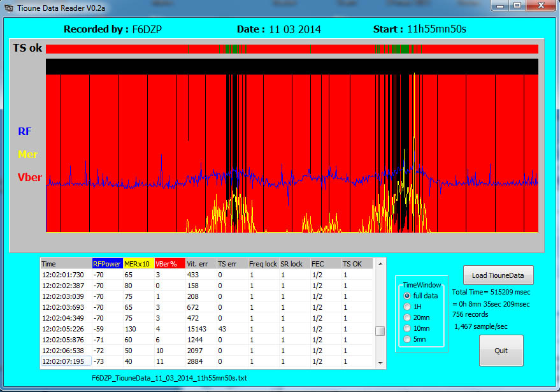
Task: Select the 12:02:05:226 time cell
Action: (x=66, y=329)
